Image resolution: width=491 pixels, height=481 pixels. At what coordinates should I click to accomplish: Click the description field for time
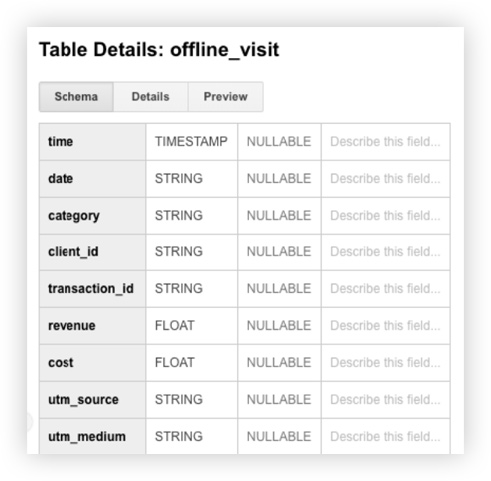pyautogui.click(x=385, y=142)
